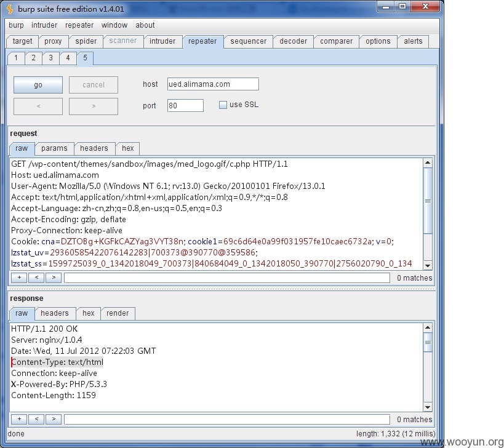Click the cancel button
The height and width of the screenshot is (448, 504).
tap(93, 85)
